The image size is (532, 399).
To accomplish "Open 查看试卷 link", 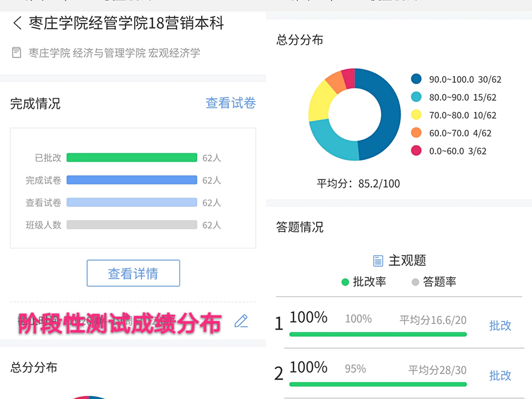I will coord(231,103).
